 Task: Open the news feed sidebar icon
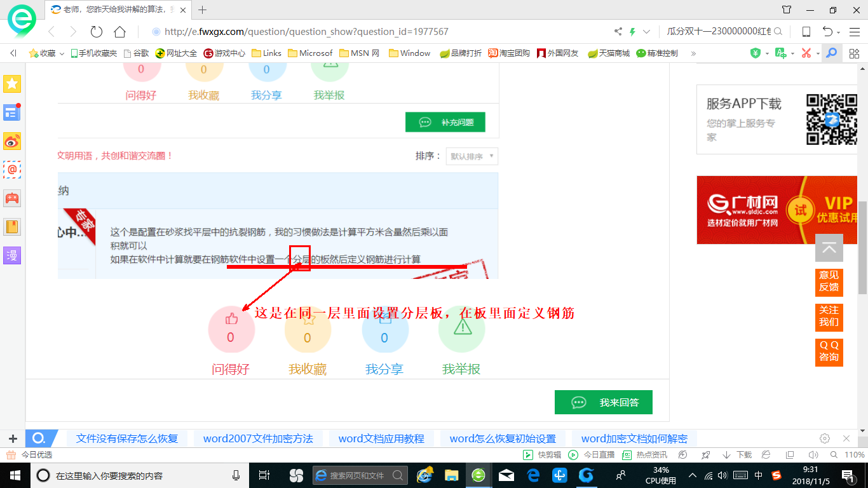point(12,112)
